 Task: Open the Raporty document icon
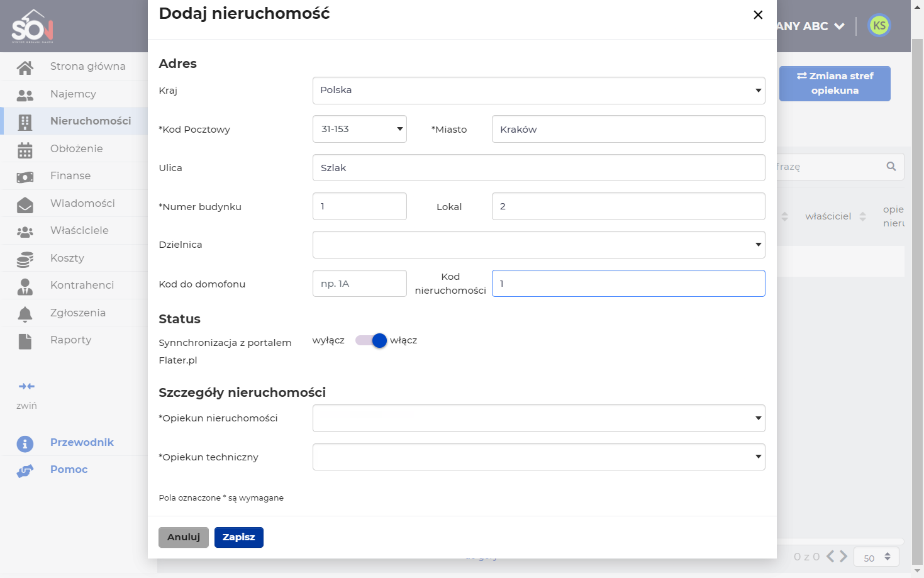25,340
